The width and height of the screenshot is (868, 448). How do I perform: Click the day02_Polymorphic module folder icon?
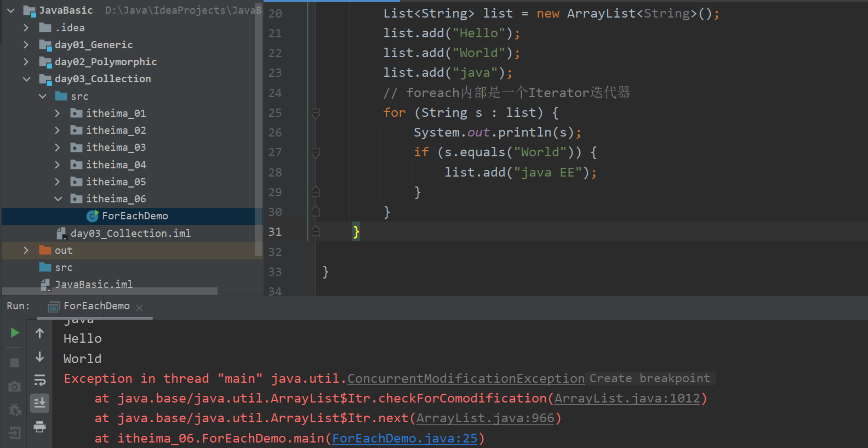45,62
